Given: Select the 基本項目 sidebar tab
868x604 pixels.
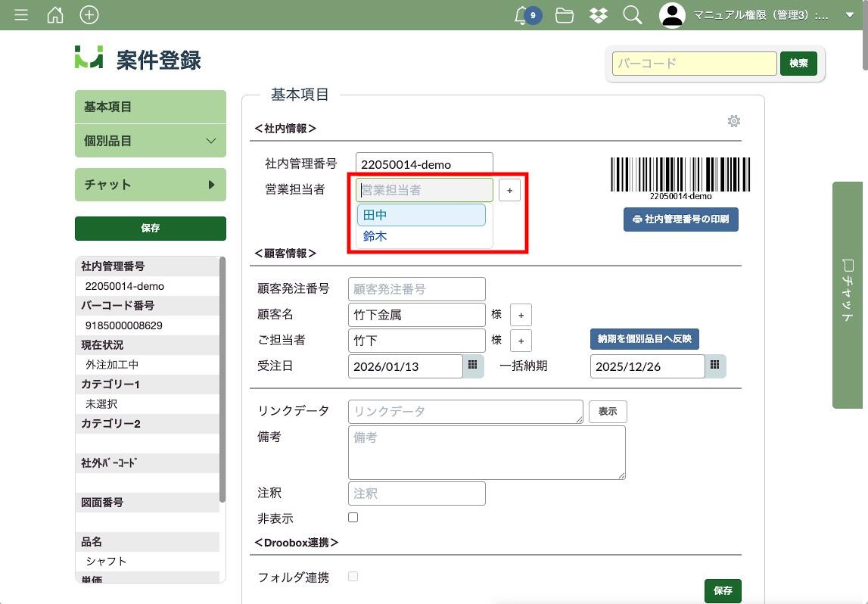Looking at the screenshot, I should [151, 107].
